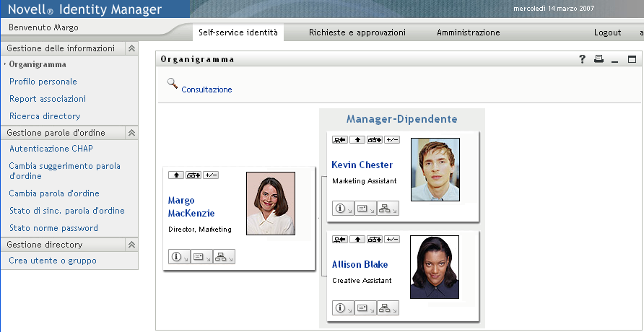Open Crea utente o gruppo link
This screenshot has height=332, width=644.
point(53,261)
